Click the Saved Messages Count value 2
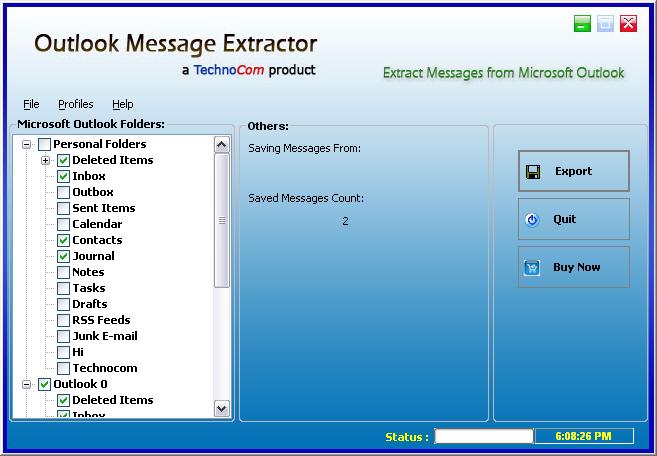The image size is (657, 456). pyautogui.click(x=345, y=221)
